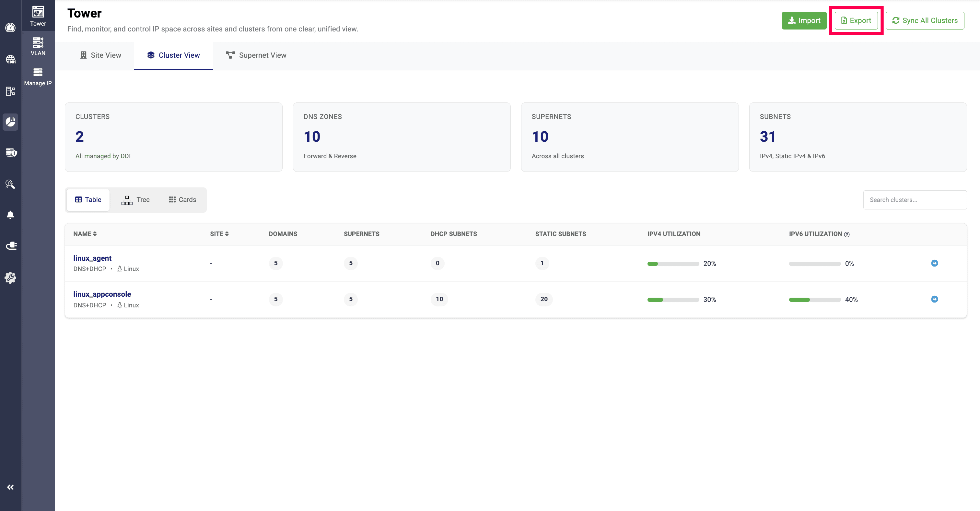This screenshot has width=980, height=511.
Task: Switch to Cards layout view
Action: [x=182, y=200]
